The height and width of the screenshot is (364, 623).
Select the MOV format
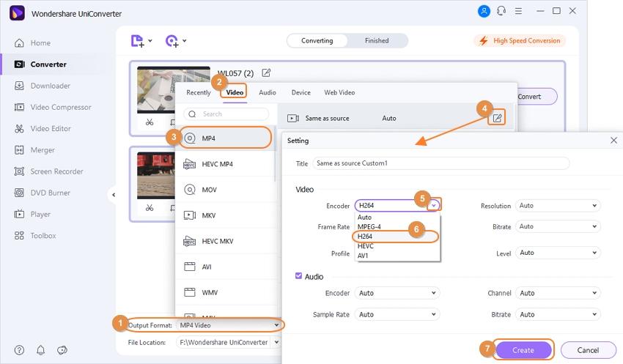225,190
